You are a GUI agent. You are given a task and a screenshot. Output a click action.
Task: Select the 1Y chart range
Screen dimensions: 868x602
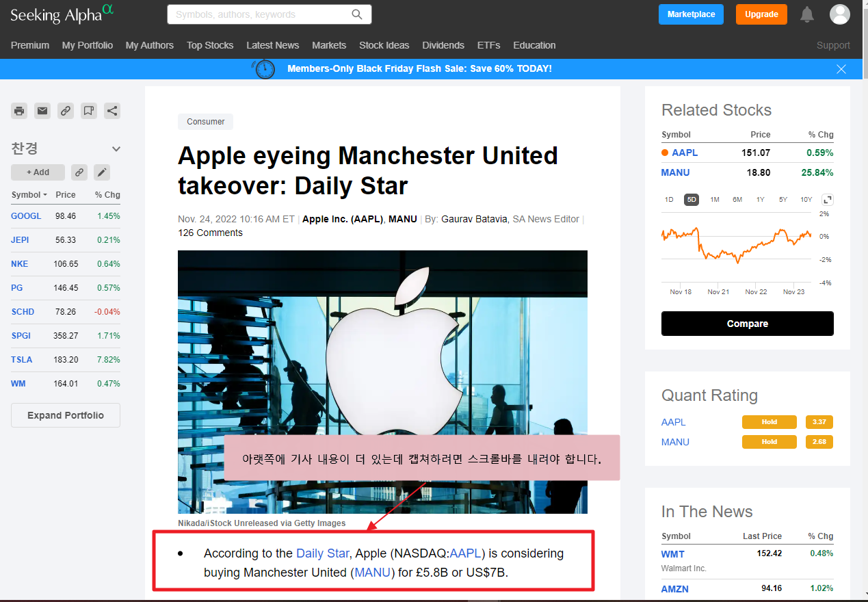pos(761,200)
